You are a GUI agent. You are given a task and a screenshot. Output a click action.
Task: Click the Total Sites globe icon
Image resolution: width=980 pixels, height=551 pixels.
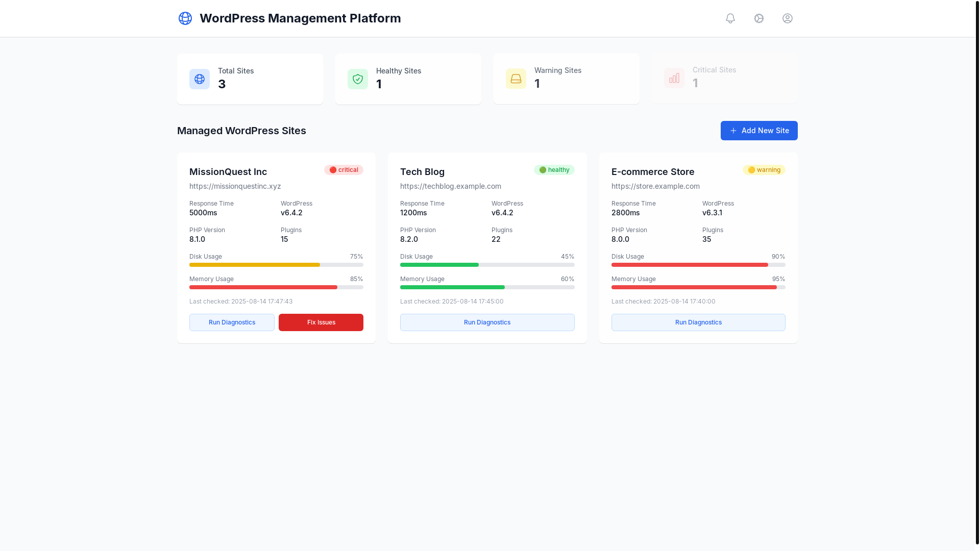[x=200, y=79]
